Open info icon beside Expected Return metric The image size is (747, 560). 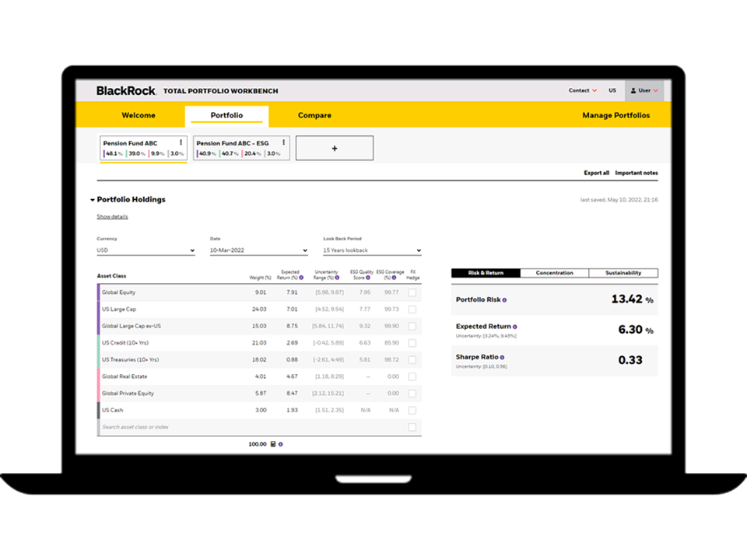tap(515, 327)
